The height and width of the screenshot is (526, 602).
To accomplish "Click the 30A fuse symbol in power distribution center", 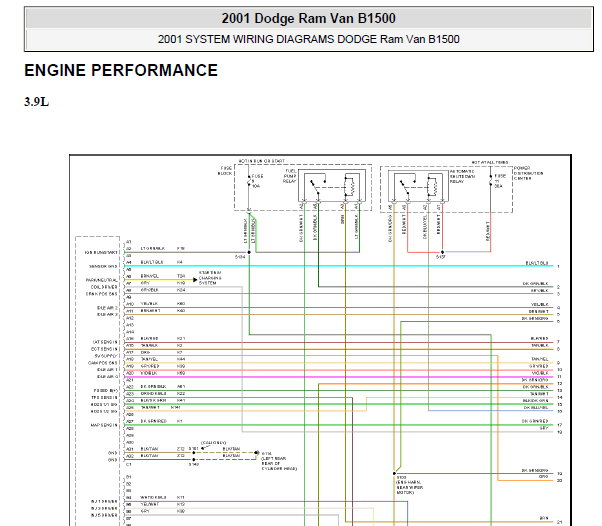I will pos(491,181).
